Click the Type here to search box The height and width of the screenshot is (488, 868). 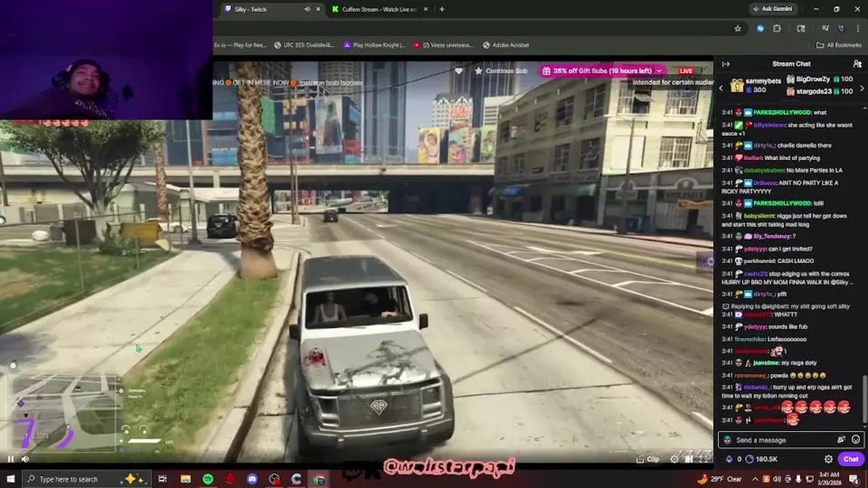point(85,479)
